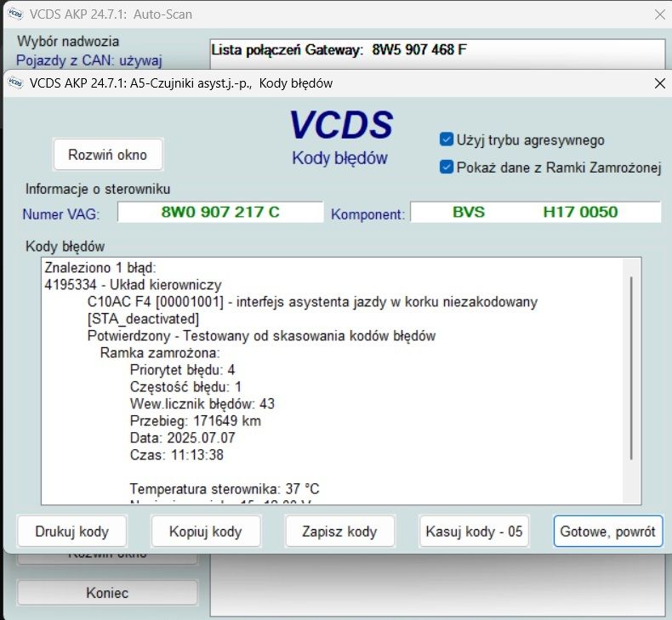Image resolution: width=672 pixels, height=620 pixels.
Task: Toggle the Pokaż dane z Ramki Zamrożonej checkbox
Action: coord(446,167)
